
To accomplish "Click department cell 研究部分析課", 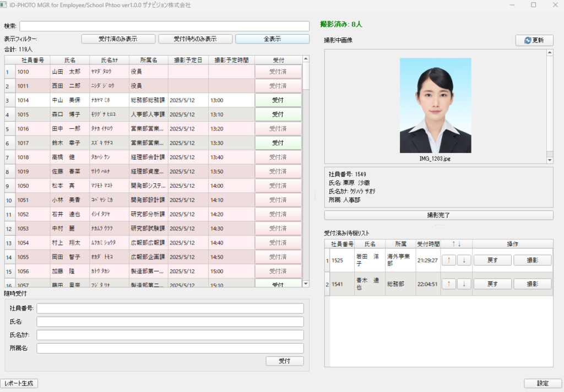I will (x=149, y=214).
